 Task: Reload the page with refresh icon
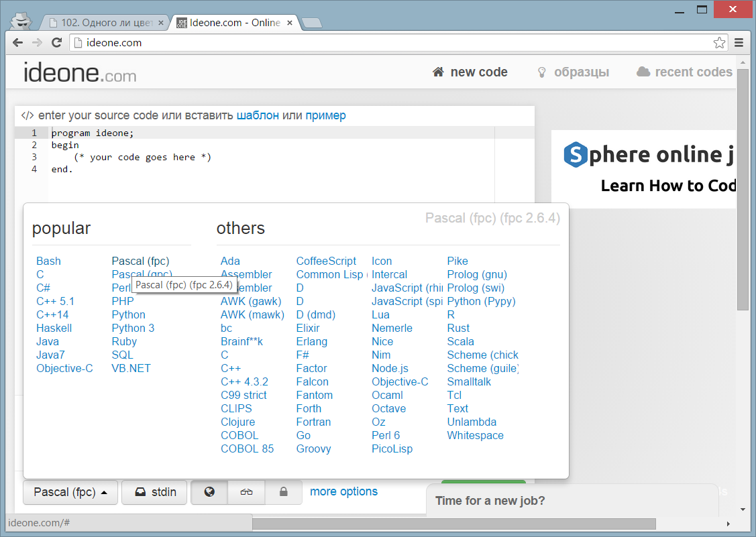[56, 42]
